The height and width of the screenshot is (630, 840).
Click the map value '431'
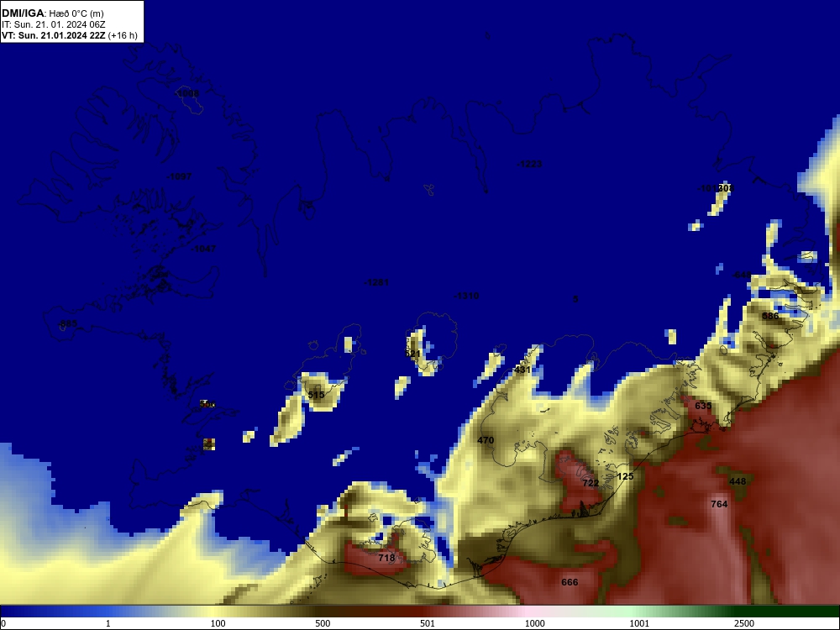coord(522,370)
